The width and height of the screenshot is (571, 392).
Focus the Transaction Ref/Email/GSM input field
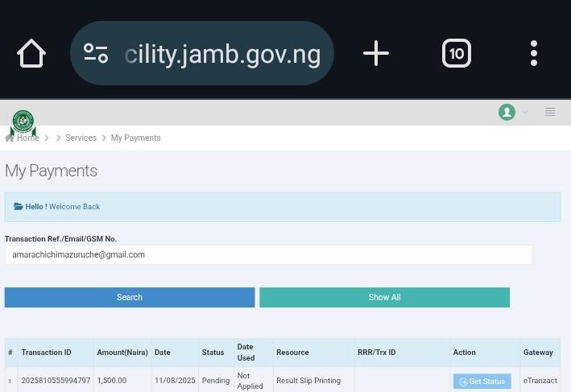pyautogui.click(x=268, y=255)
